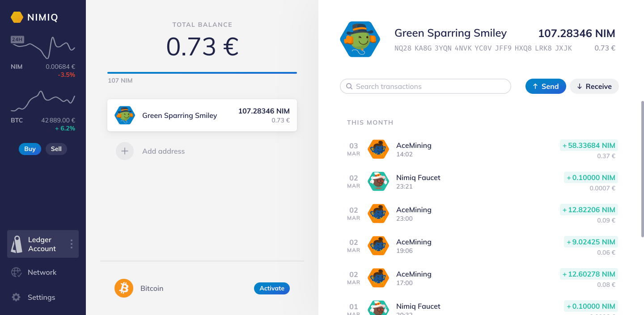
Task: Click the NIM balance distribution bar
Action: (202, 72)
